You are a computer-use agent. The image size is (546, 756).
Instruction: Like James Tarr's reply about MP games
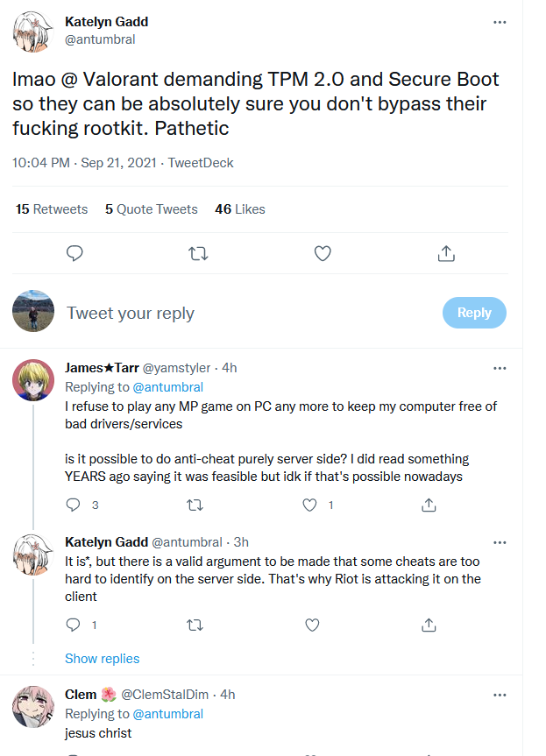308,505
